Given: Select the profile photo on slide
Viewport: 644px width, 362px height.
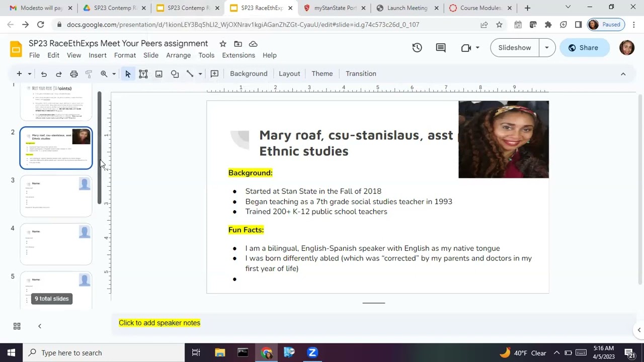Looking at the screenshot, I should pyautogui.click(x=504, y=139).
